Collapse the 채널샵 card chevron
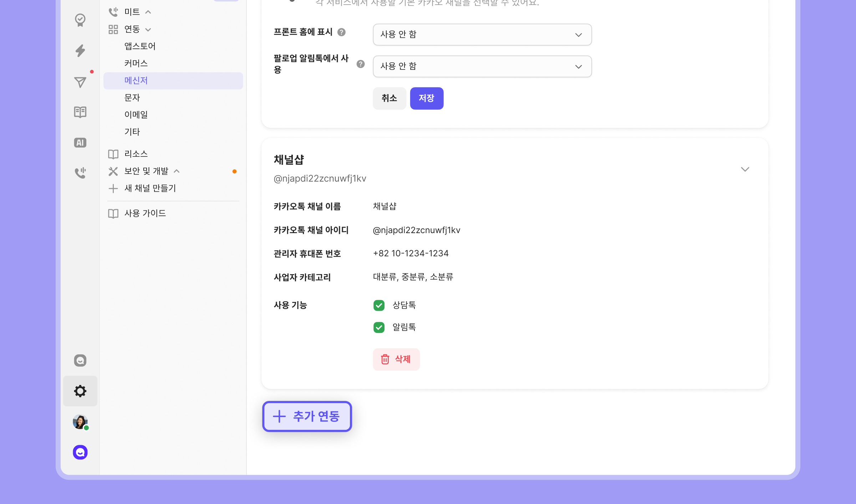This screenshot has width=856, height=504. pos(745,169)
